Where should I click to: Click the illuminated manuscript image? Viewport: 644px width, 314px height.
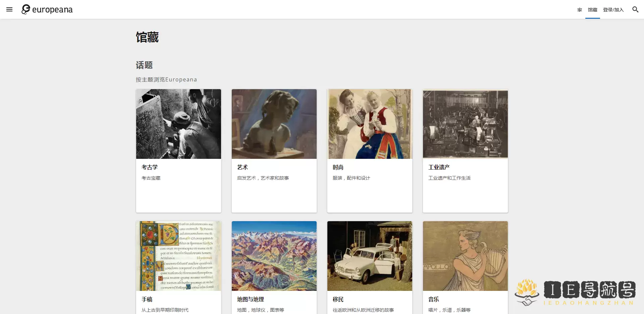178,256
